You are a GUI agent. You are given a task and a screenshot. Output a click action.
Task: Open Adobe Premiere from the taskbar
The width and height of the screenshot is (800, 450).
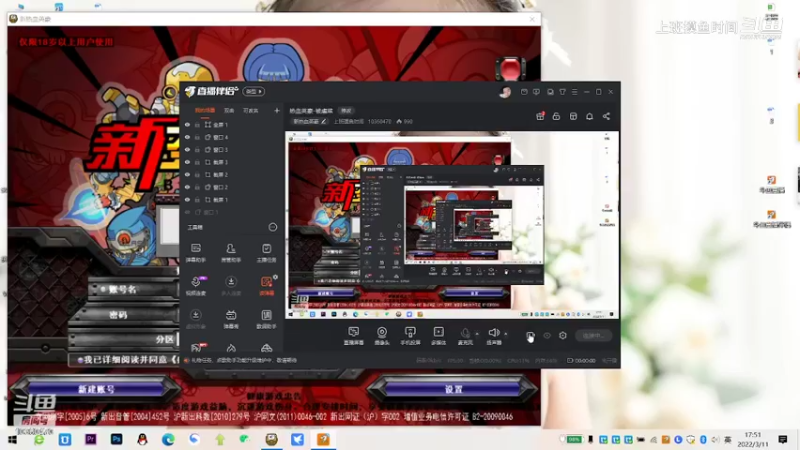[x=90, y=439]
